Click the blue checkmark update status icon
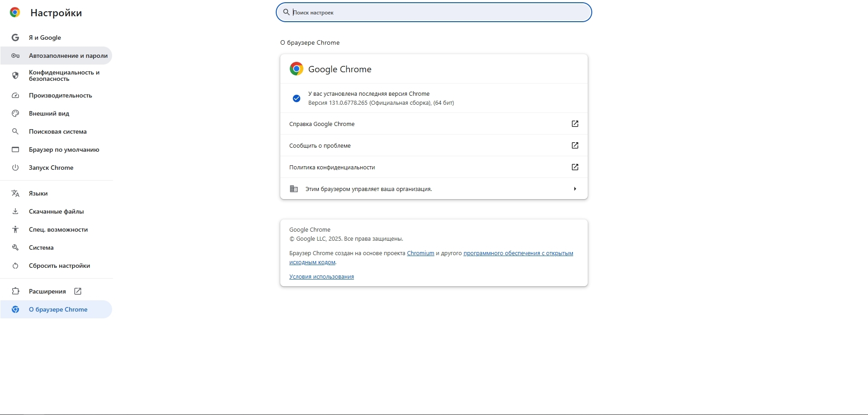The height and width of the screenshot is (415, 868). 297,98
